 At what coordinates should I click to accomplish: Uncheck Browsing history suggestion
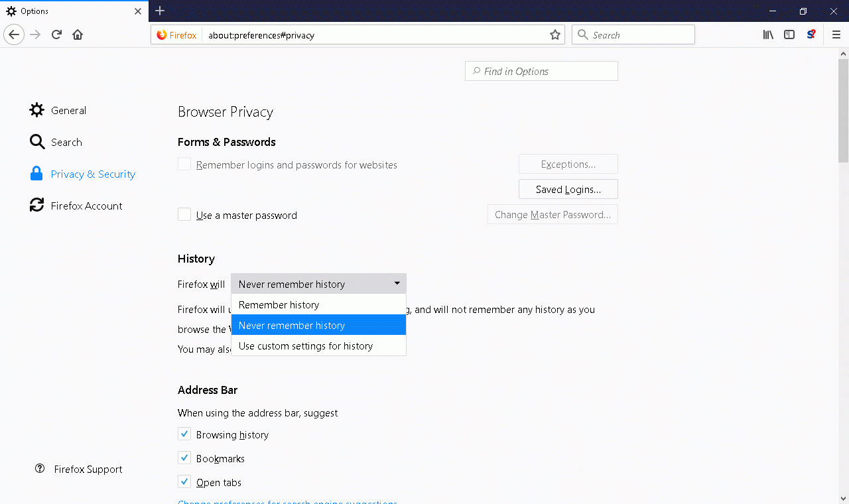[184, 434]
